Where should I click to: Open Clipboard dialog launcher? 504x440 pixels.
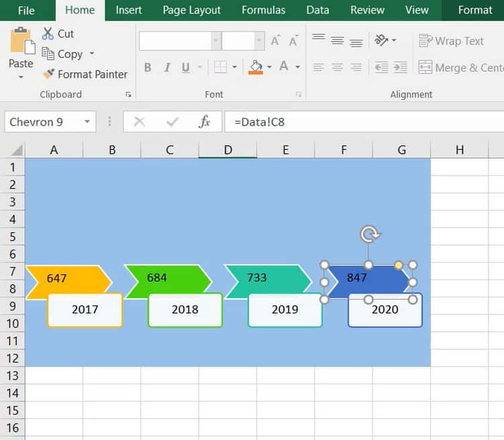pyautogui.click(x=128, y=95)
